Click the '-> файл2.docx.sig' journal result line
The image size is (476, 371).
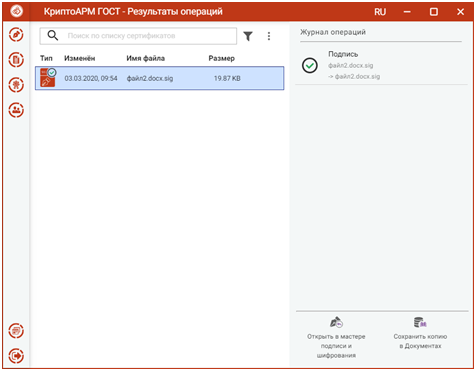(x=354, y=77)
